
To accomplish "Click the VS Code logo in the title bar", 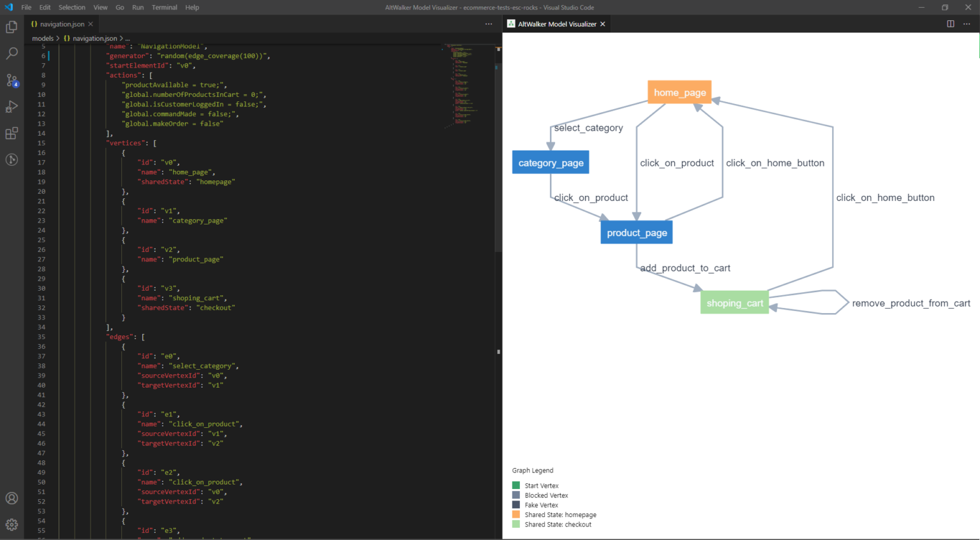I will pyautogui.click(x=8, y=7).
